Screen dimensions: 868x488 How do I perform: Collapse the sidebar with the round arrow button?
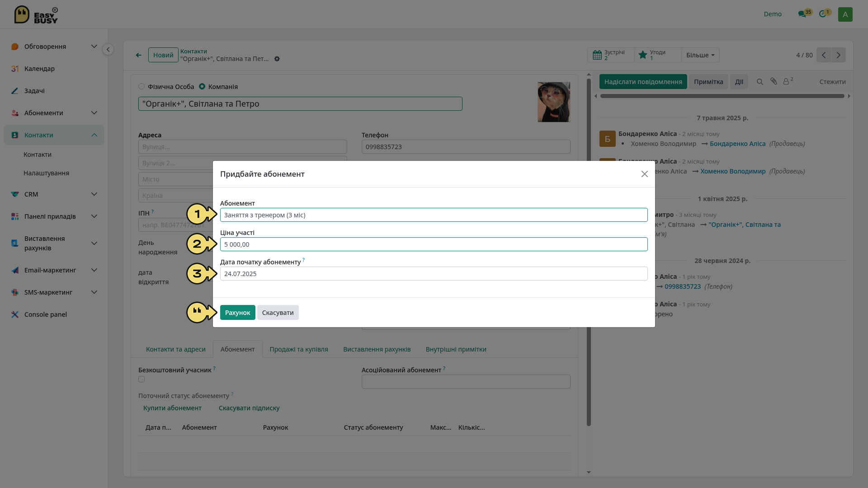(x=108, y=49)
